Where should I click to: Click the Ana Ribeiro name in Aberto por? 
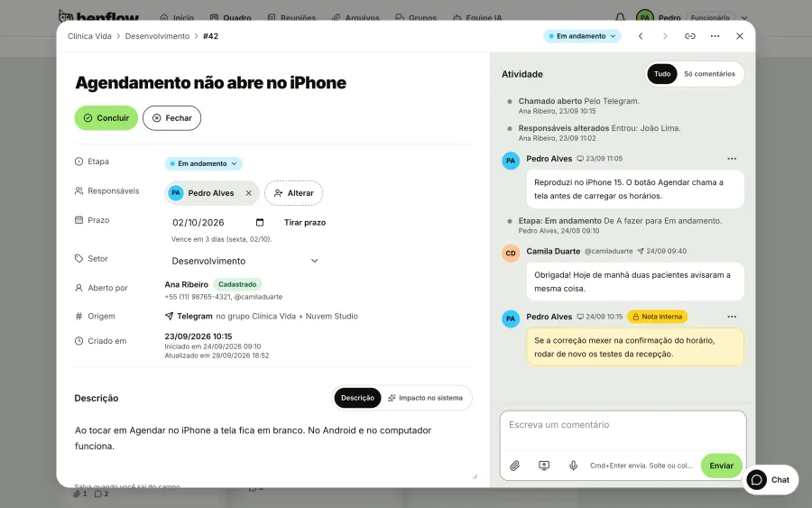click(187, 285)
